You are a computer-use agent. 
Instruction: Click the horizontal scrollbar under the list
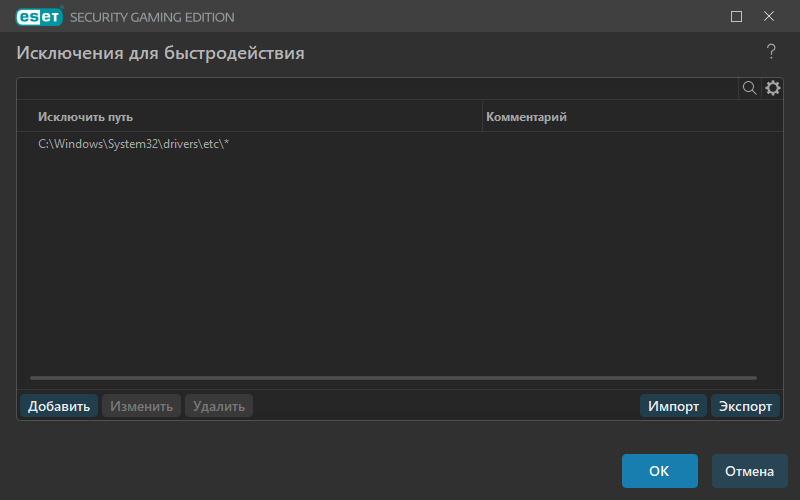click(393, 378)
